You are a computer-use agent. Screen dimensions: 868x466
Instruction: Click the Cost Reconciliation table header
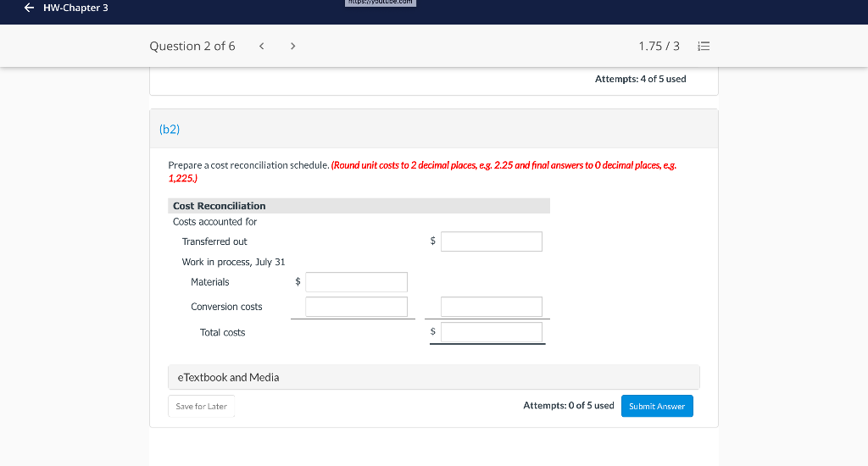[x=359, y=206]
